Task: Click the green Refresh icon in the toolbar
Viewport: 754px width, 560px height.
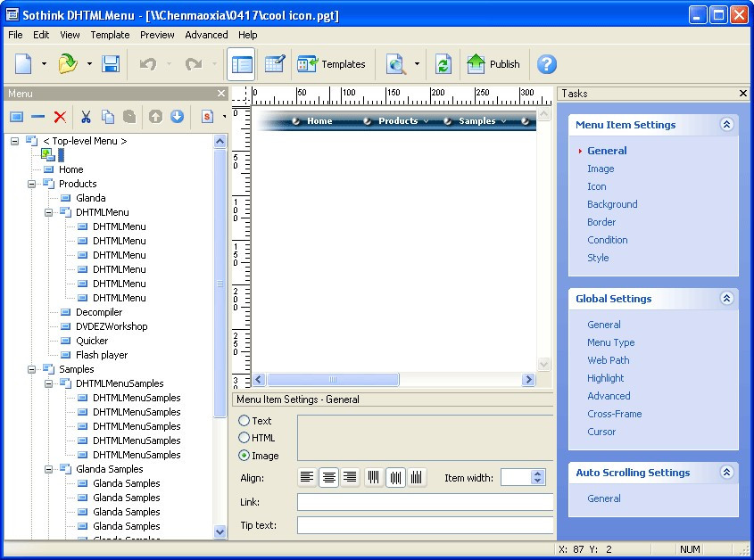Action: pos(443,64)
